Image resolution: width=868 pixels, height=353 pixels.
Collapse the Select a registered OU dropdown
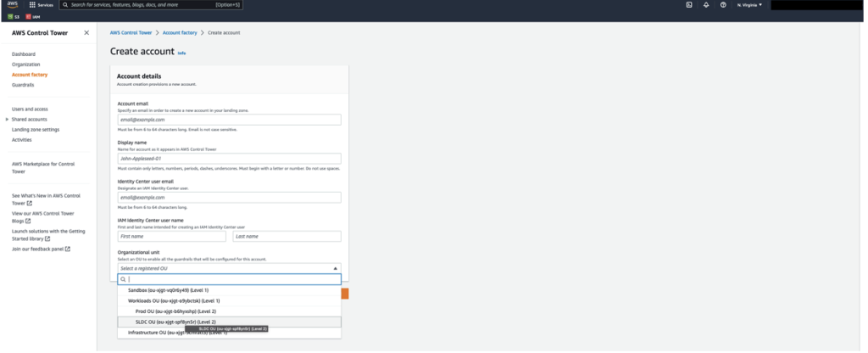229,268
